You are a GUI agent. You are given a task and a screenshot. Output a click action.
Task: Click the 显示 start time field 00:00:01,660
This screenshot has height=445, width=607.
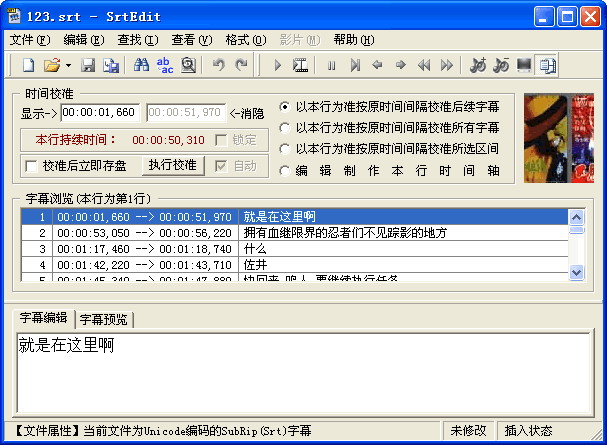pyautogui.click(x=100, y=113)
